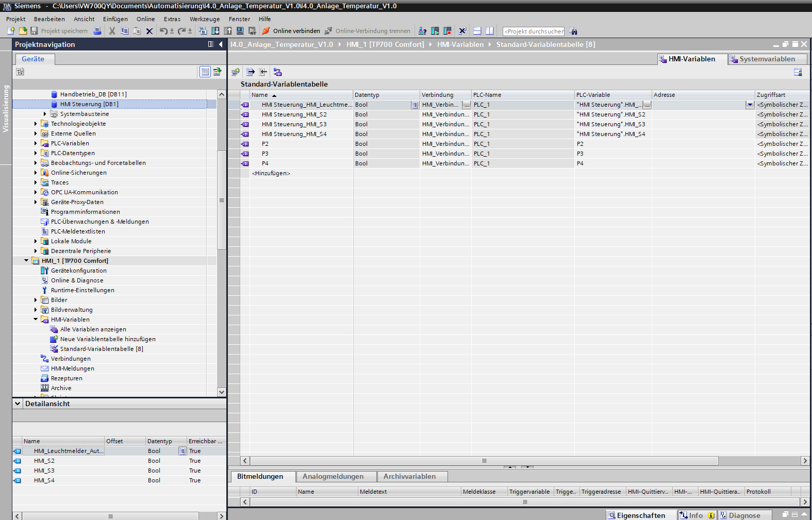812x520 pixels.
Task: Open the Adresse dropdown in first row
Action: pyautogui.click(x=750, y=105)
